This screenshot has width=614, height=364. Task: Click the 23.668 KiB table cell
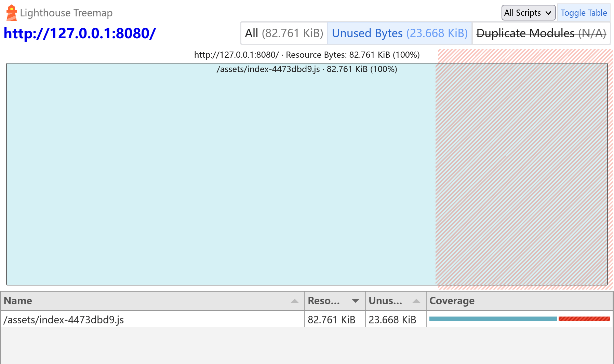(396, 320)
